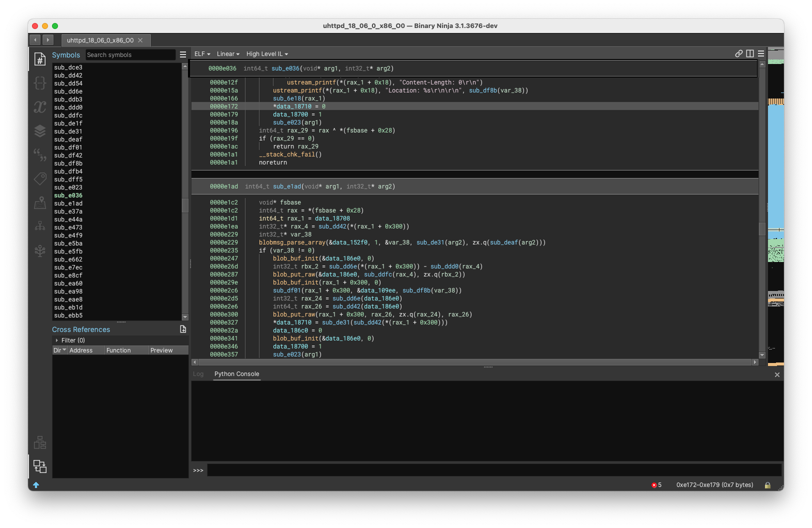Open the High Level IL dropdown

coord(266,53)
